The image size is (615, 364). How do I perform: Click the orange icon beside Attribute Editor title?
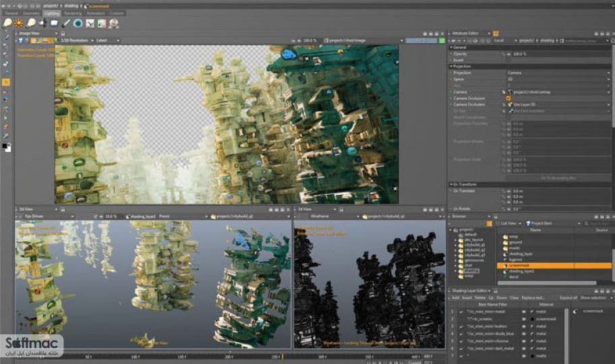(496, 33)
